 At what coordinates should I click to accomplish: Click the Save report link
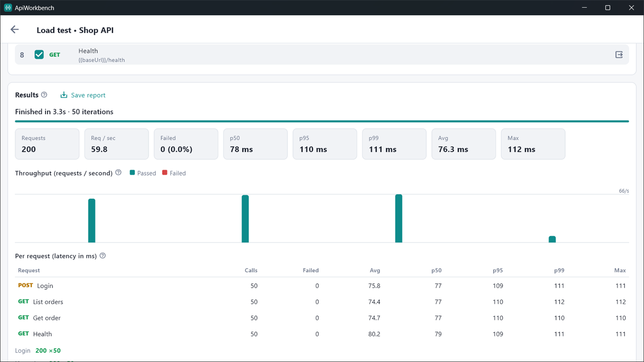tap(83, 95)
